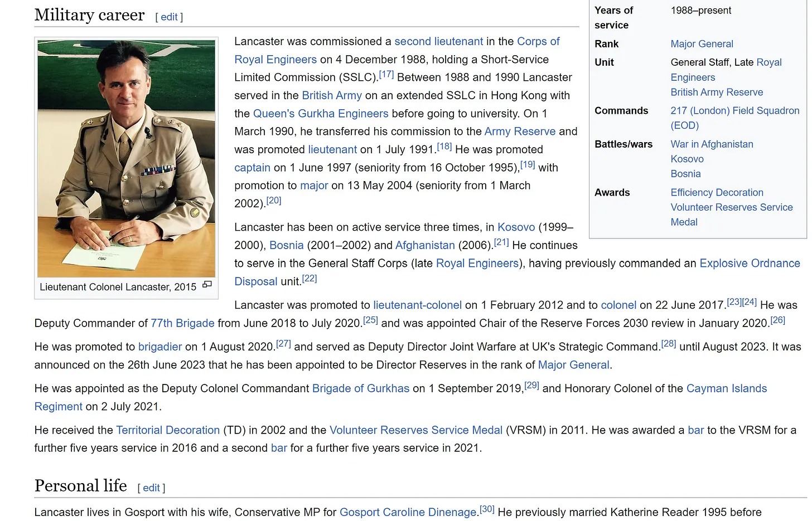The width and height of the screenshot is (812, 521).
Task: Open citation reference 27
Action: (283, 344)
